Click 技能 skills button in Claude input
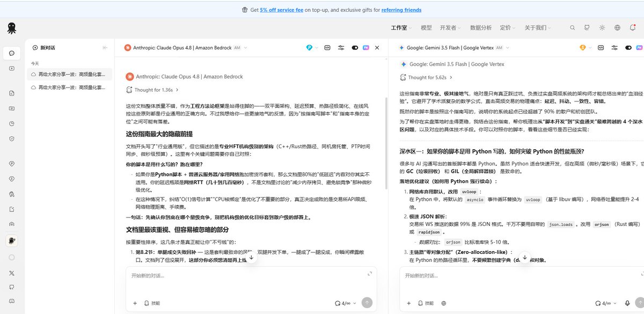The height and width of the screenshot is (314, 644). click(152, 303)
